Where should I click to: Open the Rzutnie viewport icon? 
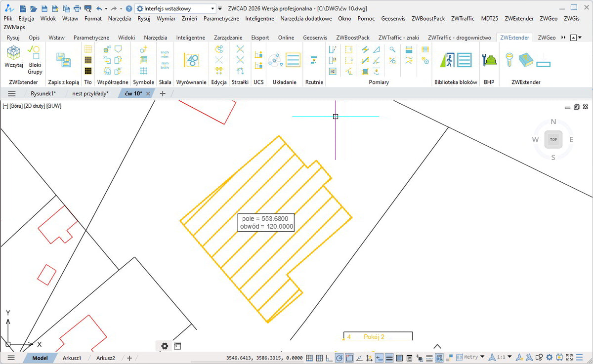click(x=313, y=60)
